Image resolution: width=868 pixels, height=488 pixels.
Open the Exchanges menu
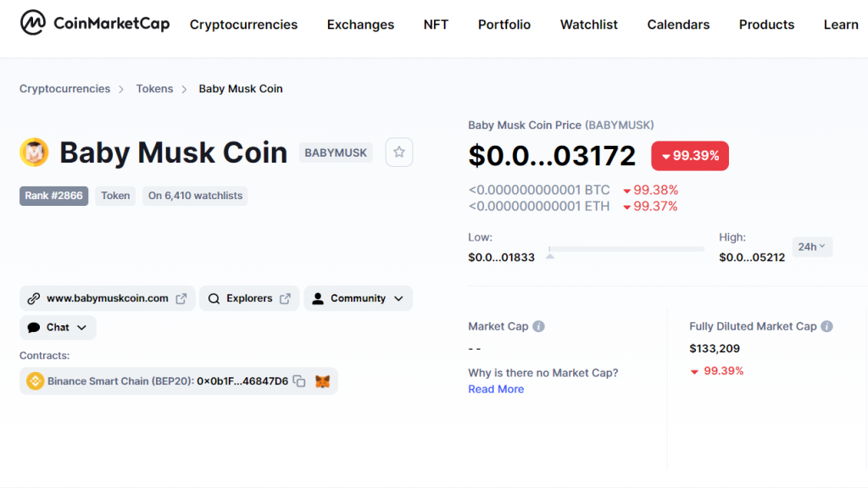[x=360, y=25]
